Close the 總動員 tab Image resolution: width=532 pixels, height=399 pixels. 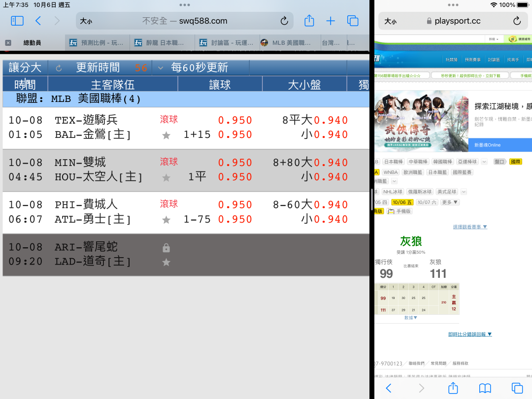click(x=8, y=43)
